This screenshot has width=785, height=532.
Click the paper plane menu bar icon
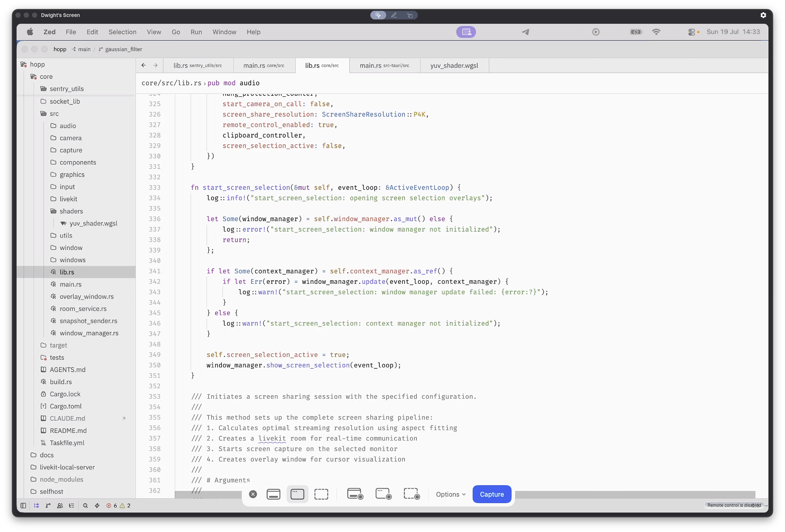click(x=526, y=32)
